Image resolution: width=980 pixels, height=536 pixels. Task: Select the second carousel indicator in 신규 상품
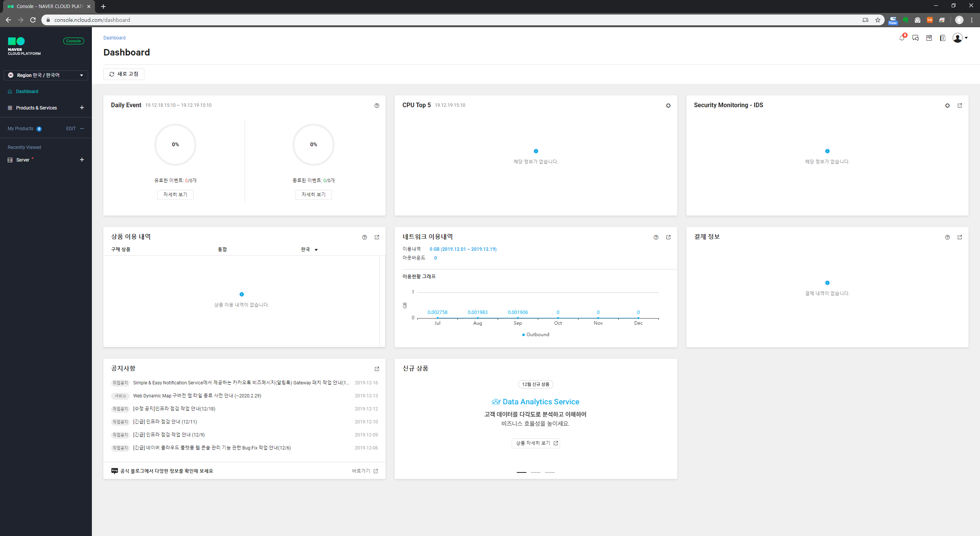[536, 472]
